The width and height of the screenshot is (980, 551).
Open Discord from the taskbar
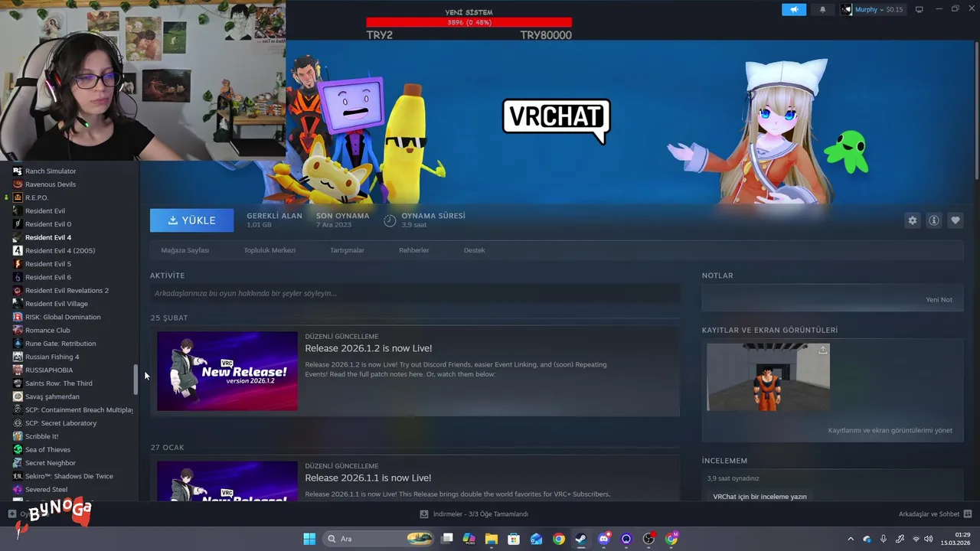coord(604,539)
